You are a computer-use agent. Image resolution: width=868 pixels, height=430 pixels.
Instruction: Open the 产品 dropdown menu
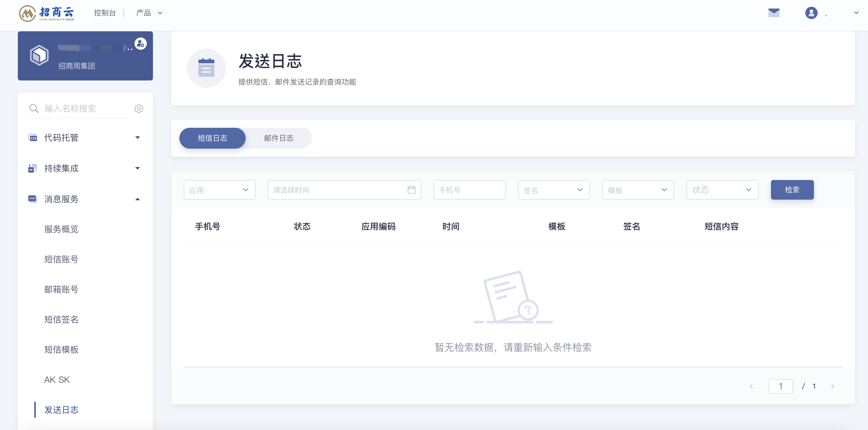[149, 13]
